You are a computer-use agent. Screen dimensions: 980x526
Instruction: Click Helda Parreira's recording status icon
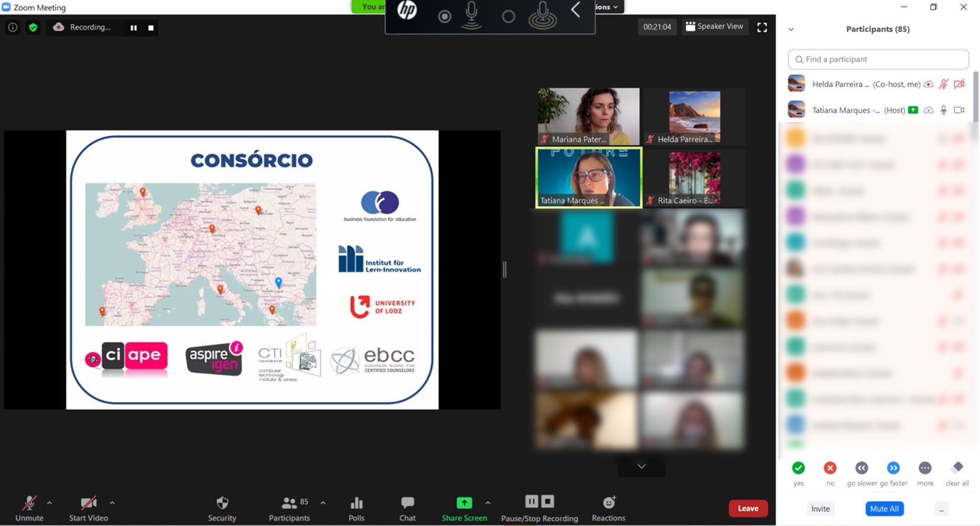point(928,84)
